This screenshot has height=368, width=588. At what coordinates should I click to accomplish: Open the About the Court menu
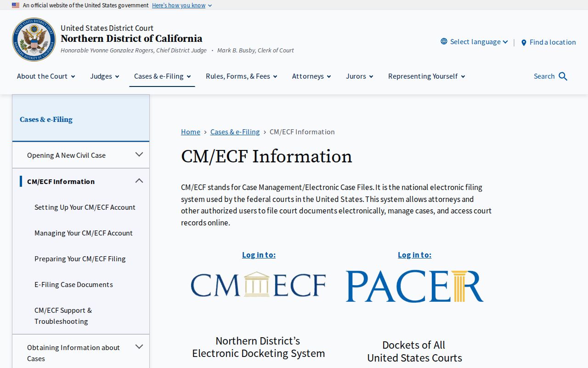(46, 76)
